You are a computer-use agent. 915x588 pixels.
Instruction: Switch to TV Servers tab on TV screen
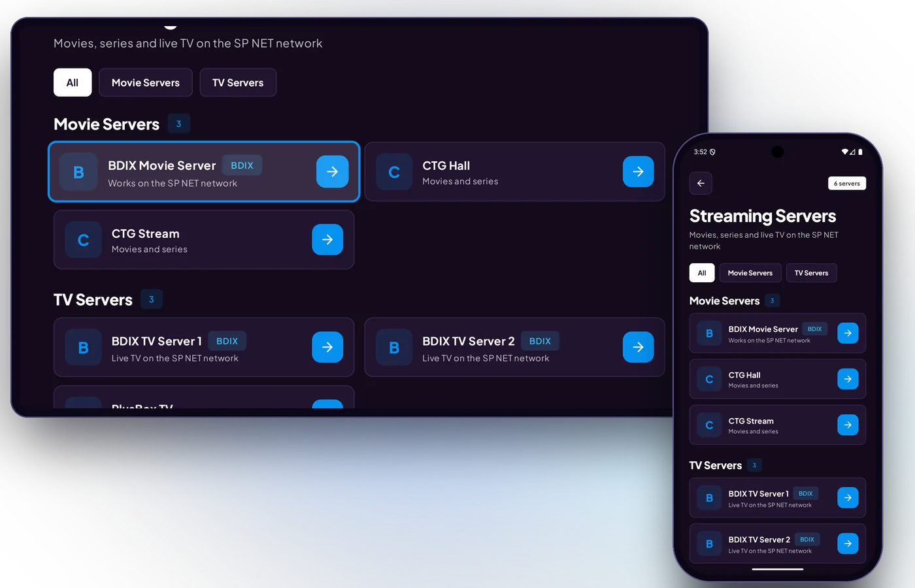[238, 82]
